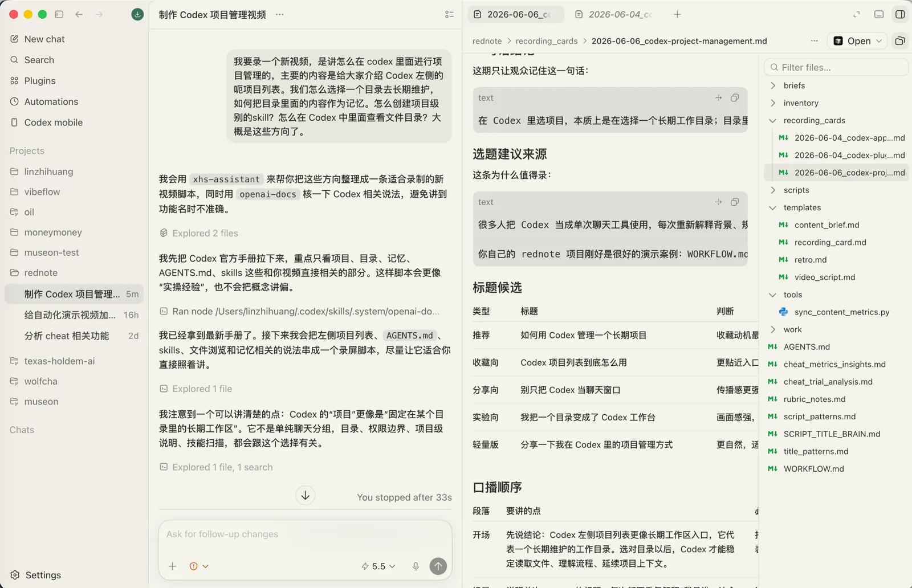Open WORKFLOW.md in file tree

836,469
